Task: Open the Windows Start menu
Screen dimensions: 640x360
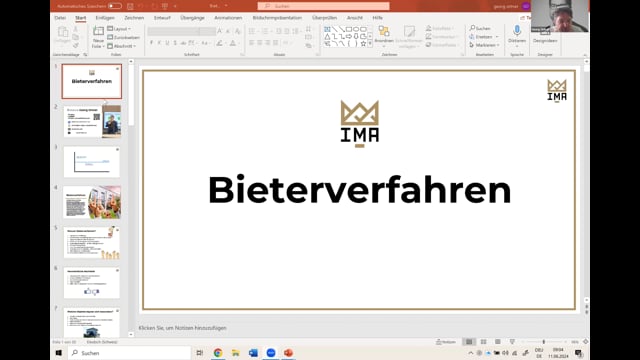Action: pyautogui.click(x=58, y=353)
